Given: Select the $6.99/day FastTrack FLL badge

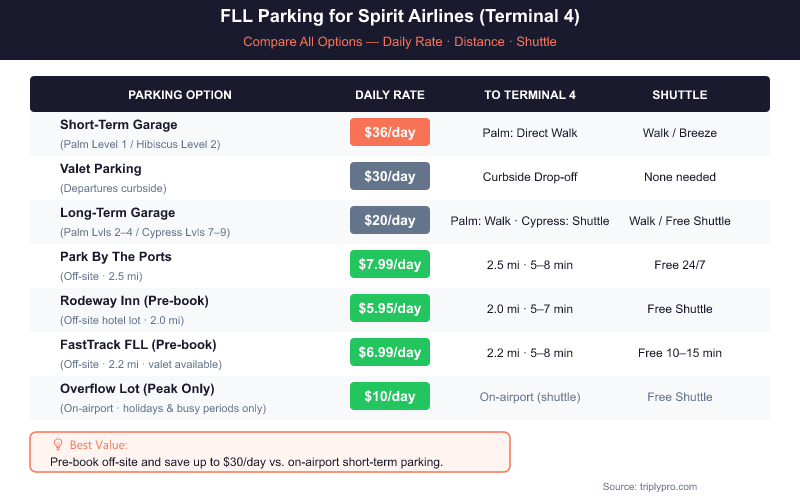Looking at the screenshot, I should 390,353.
